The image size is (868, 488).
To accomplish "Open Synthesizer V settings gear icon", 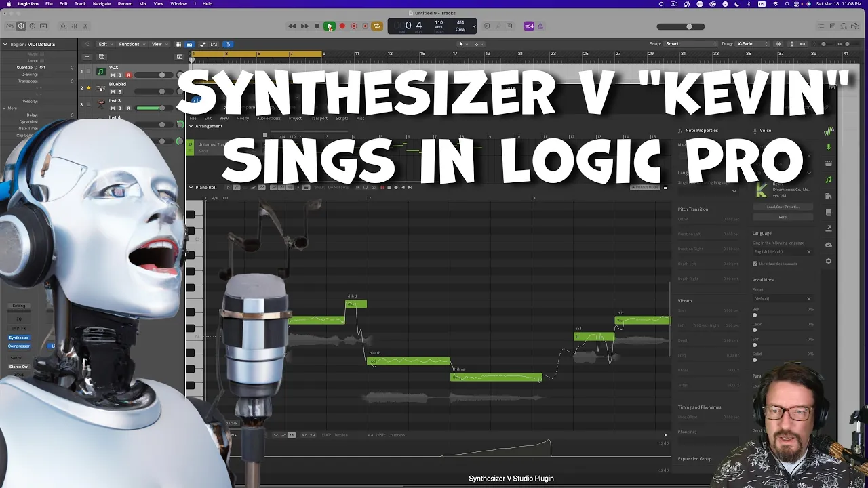I will 829,261.
